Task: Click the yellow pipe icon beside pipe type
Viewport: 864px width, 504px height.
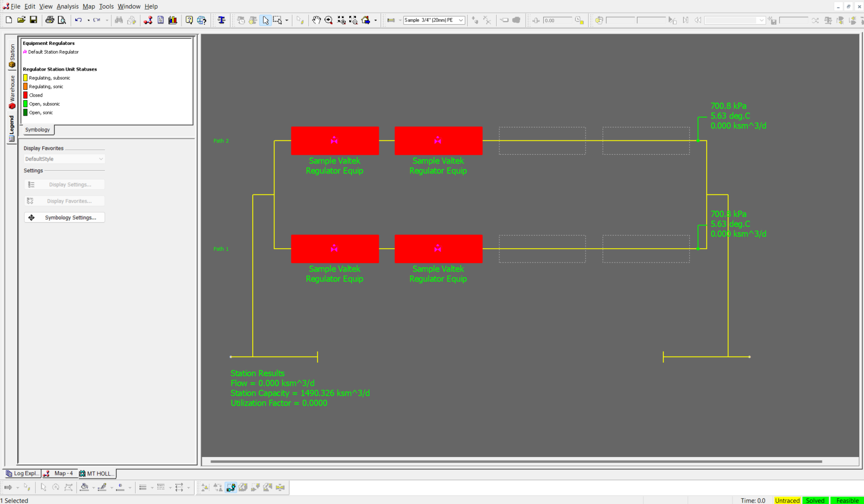Action: 391,20
